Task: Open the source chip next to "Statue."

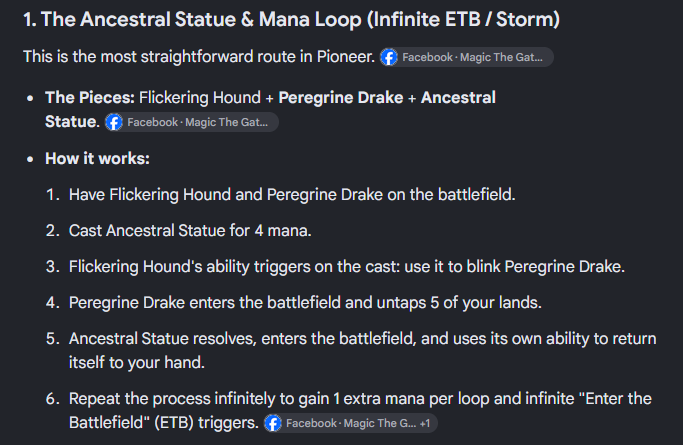Action: pos(192,122)
